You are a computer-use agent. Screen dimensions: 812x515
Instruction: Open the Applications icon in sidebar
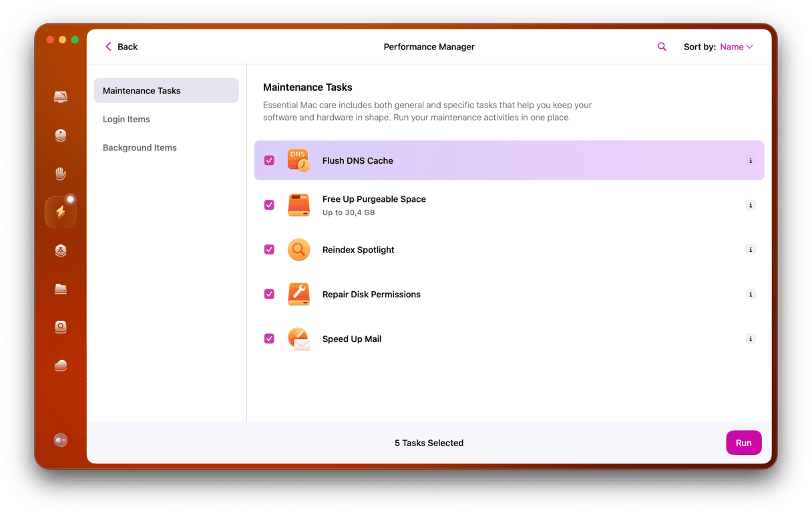pyautogui.click(x=61, y=250)
